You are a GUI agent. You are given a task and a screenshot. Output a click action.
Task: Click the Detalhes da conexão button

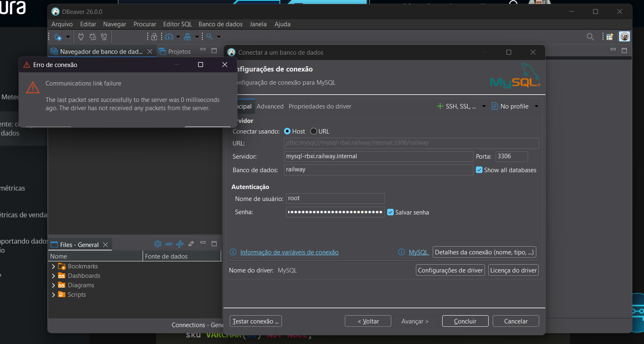(x=485, y=252)
